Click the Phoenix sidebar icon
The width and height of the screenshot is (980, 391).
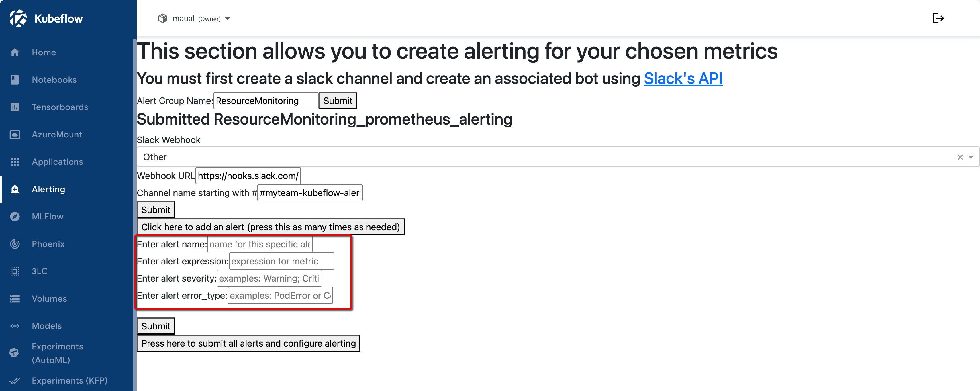pyautogui.click(x=15, y=244)
